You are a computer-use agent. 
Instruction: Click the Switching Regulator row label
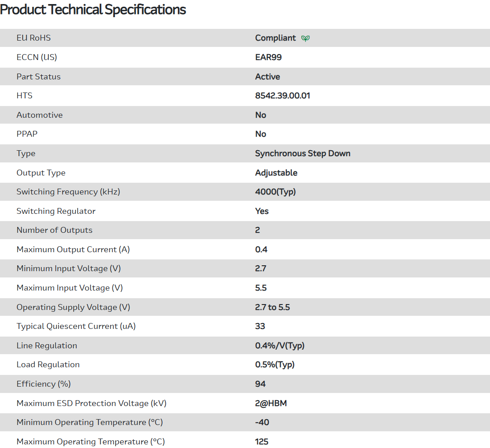(56, 211)
